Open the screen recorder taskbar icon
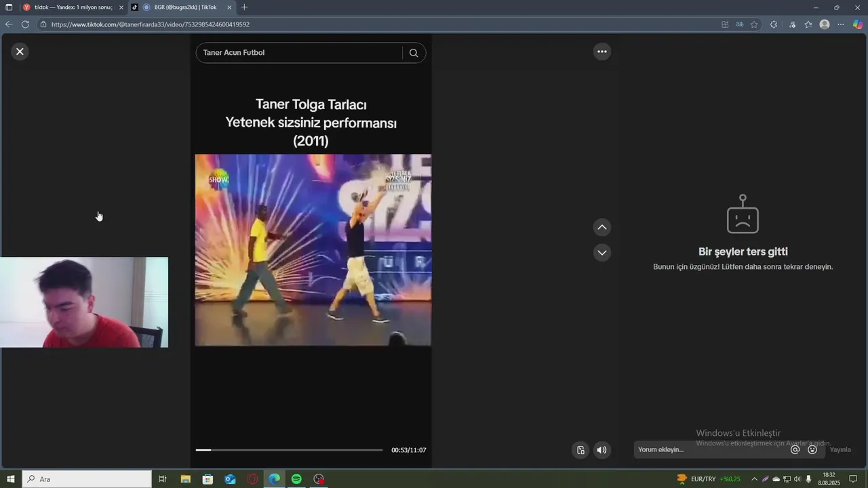This screenshot has width=868, height=488. pyautogui.click(x=319, y=479)
